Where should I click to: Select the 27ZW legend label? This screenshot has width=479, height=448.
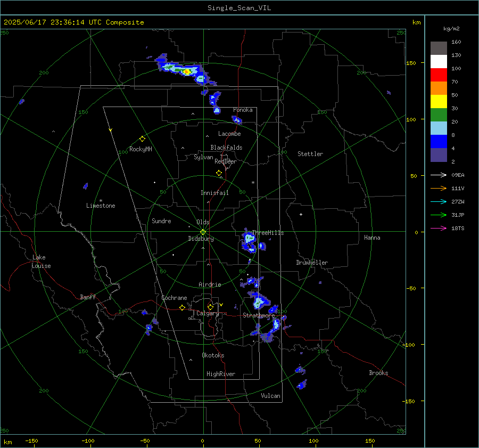pos(458,201)
